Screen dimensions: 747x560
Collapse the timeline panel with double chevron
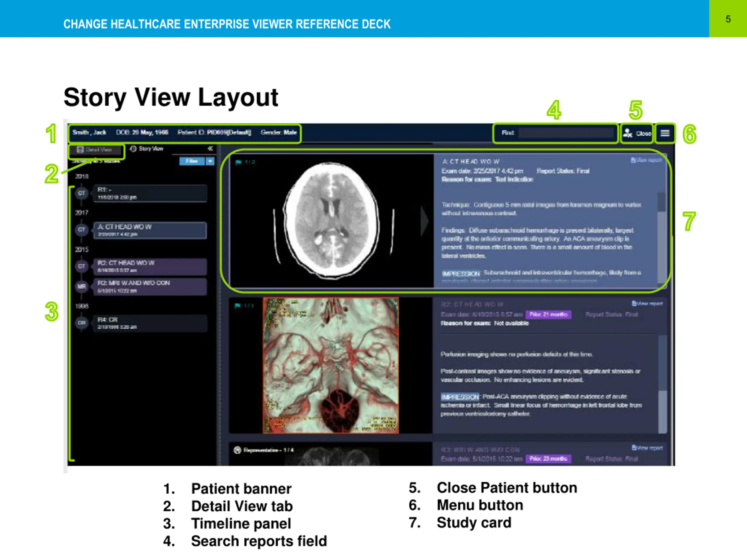coord(210,148)
